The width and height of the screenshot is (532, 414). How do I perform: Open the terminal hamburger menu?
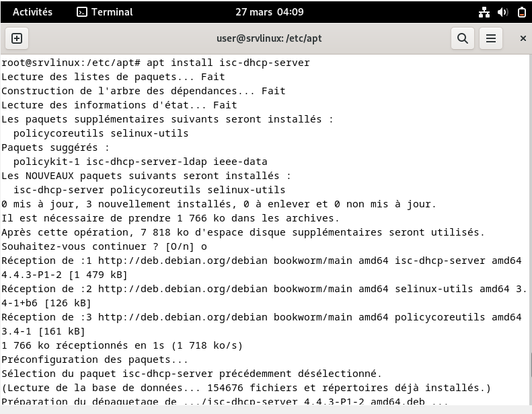[x=491, y=38]
